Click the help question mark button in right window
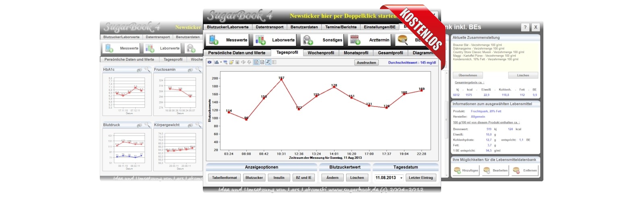 [525, 27]
